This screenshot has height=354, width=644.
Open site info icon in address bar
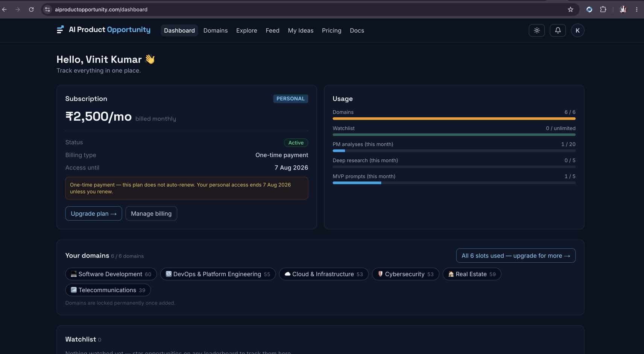coord(47,9)
